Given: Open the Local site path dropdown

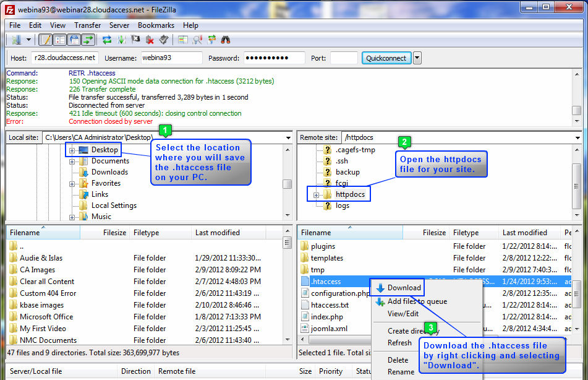Looking at the screenshot, I should pyautogui.click(x=288, y=138).
